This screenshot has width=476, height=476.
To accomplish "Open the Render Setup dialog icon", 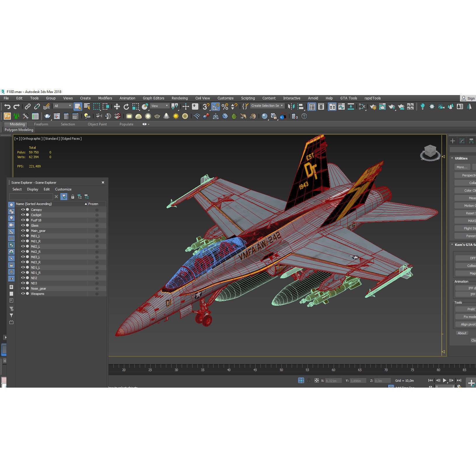I will (x=373, y=106).
